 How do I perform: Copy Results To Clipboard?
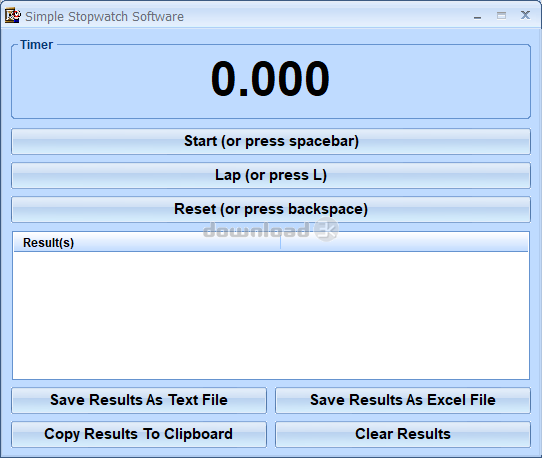pyautogui.click(x=139, y=434)
